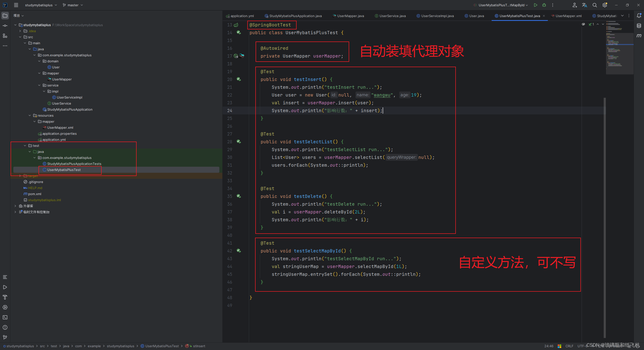Open the master branch dropdown

(73, 5)
